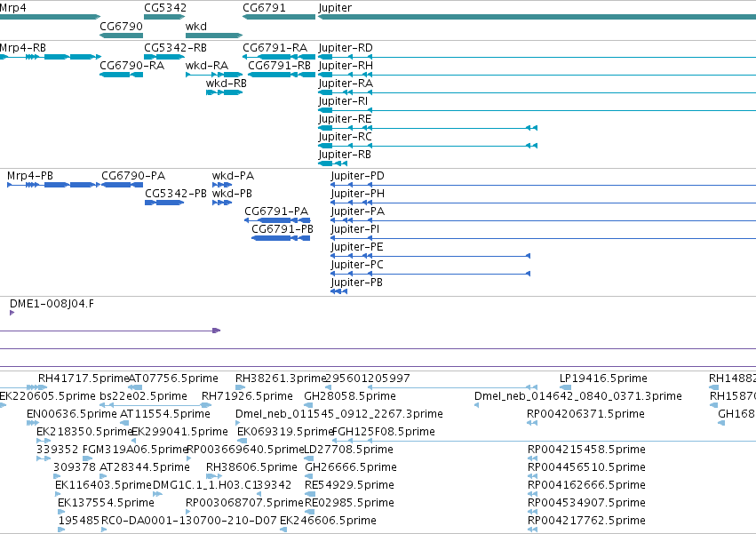Click the EK220605.5prime EST label
The image size is (756, 534).
point(48,396)
